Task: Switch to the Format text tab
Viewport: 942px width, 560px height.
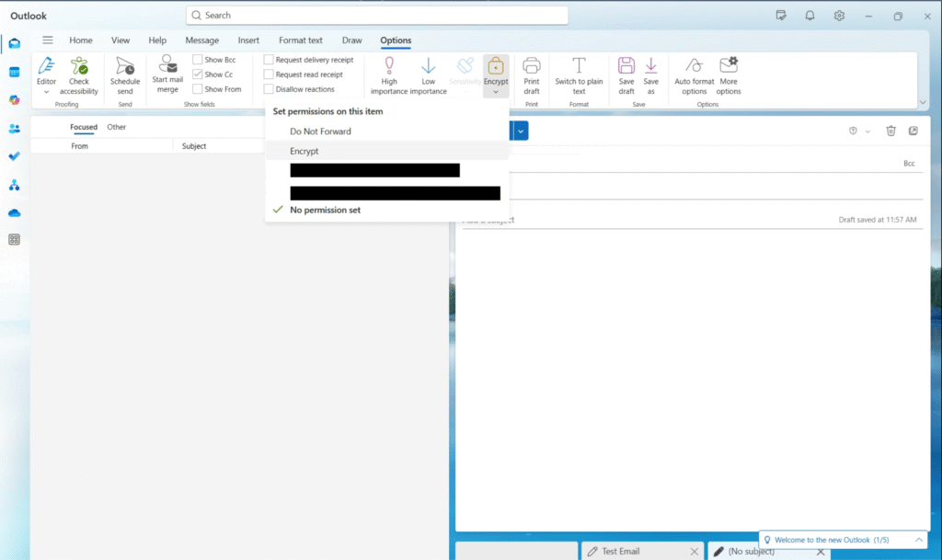Action: click(x=301, y=40)
